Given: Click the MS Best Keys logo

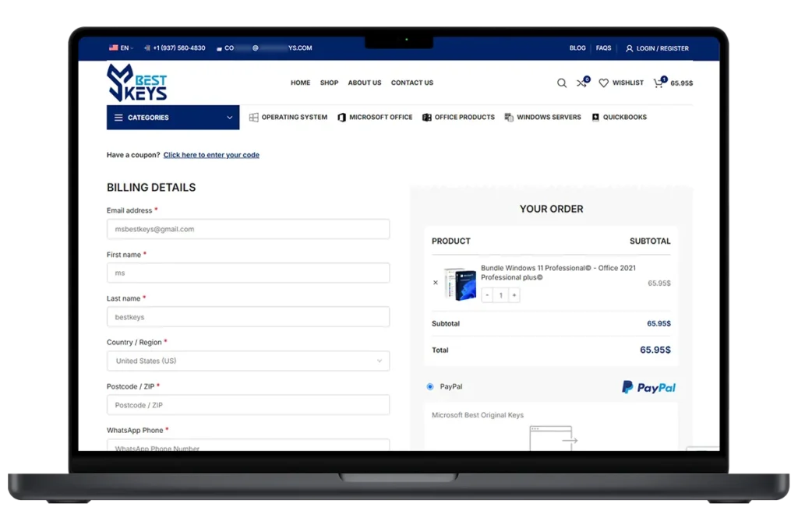Looking at the screenshot, I should pyautogui.click(x=137, y=83).
